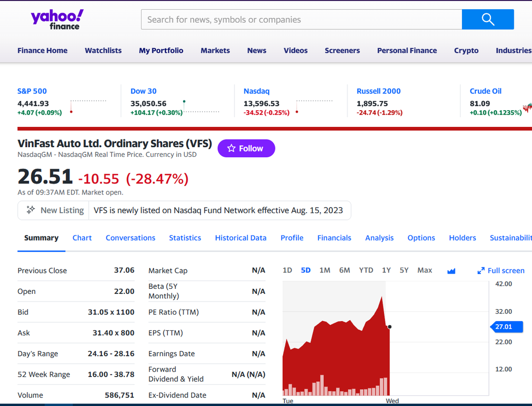Viewport: 532px width, 406px height.
Task: Switch to the Sustainability tab
Action: (511, 238)
